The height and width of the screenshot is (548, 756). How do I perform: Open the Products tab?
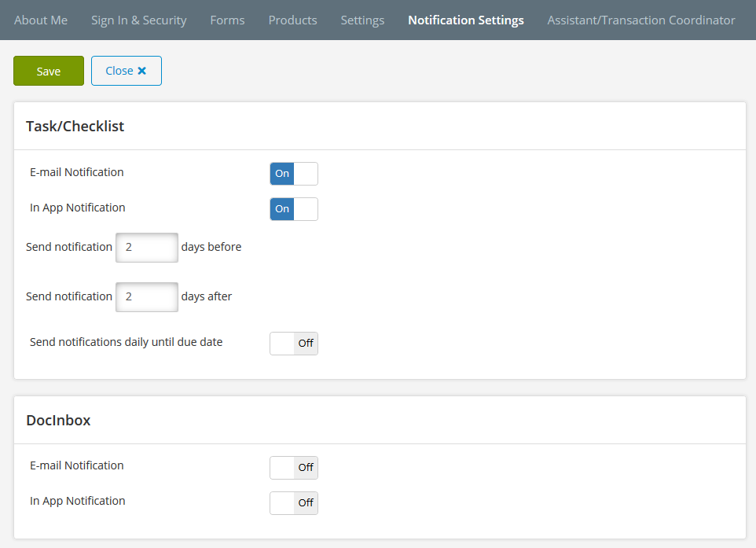click(x=292, y=20)
